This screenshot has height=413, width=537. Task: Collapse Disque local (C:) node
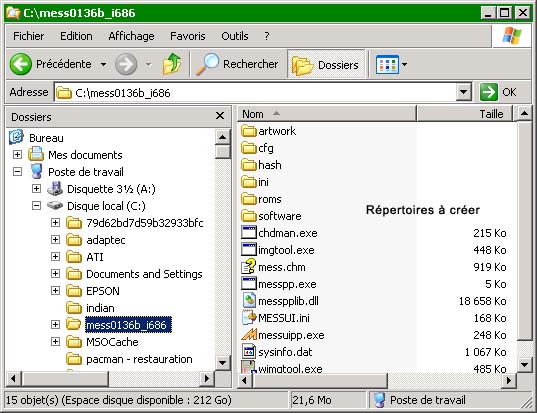pos(36,205)
